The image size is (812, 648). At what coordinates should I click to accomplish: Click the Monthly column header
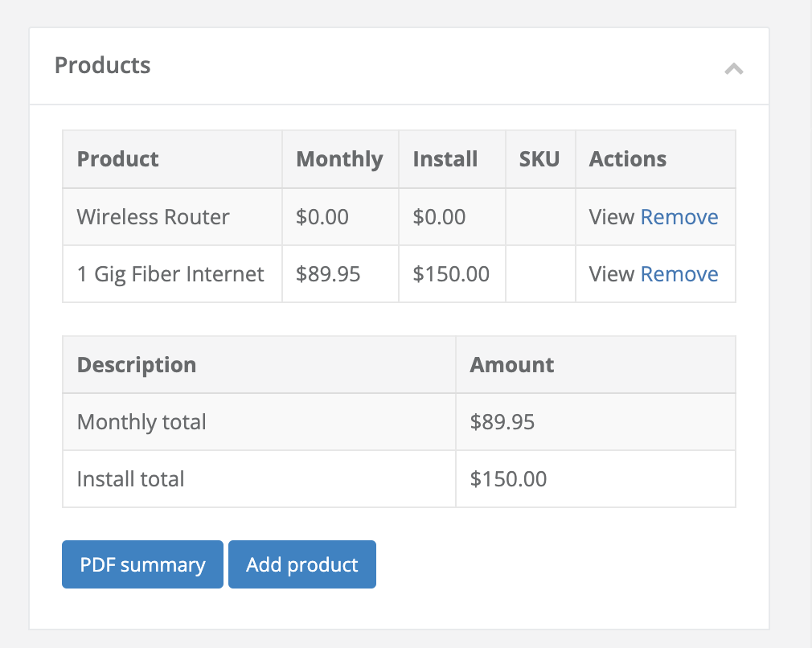[339, 159]
